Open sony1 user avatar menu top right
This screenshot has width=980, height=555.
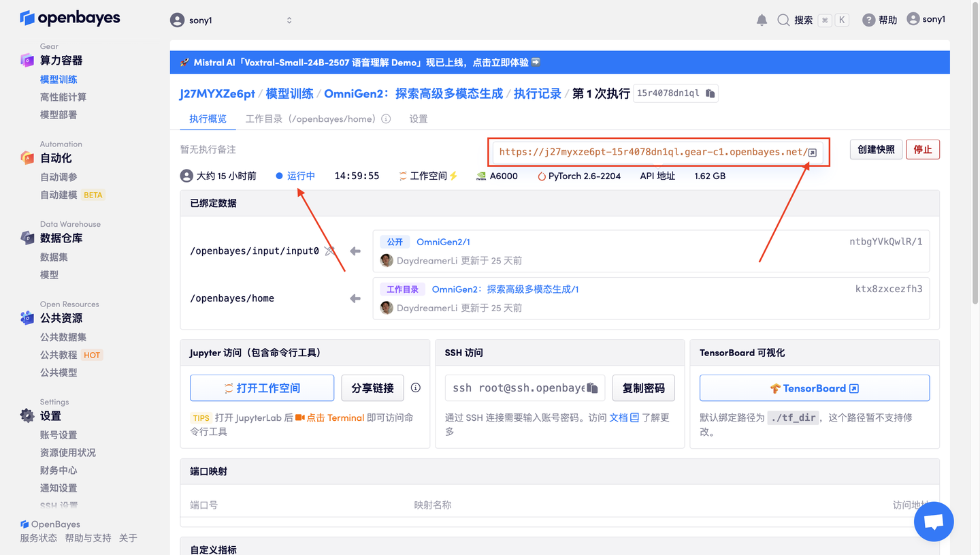(926, 19)
